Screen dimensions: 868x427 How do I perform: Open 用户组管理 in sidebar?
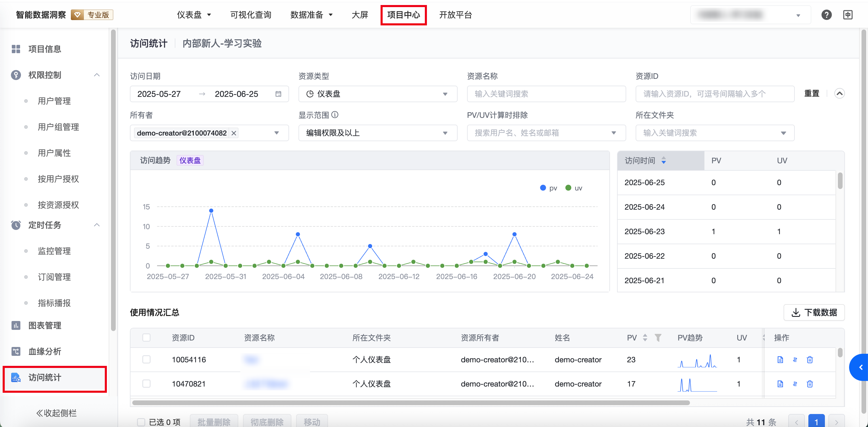click(x=58, y=127)
